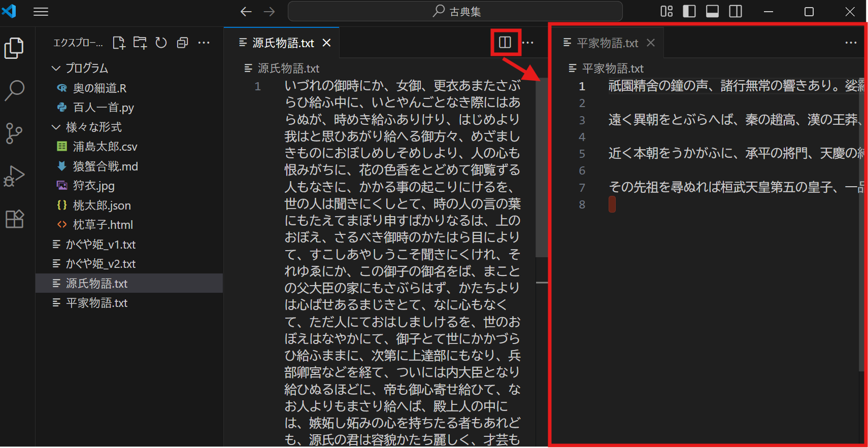This screenshot has height=448, width=868.
Task: Open 奥の細道.R file
Action: (x=129, y=88)
